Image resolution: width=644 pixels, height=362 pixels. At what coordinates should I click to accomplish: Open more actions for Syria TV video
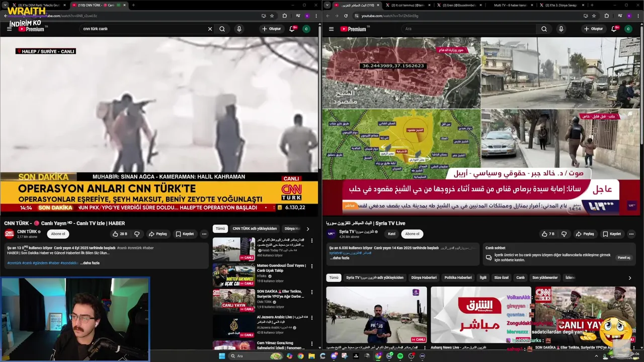(x=631, y=234)
